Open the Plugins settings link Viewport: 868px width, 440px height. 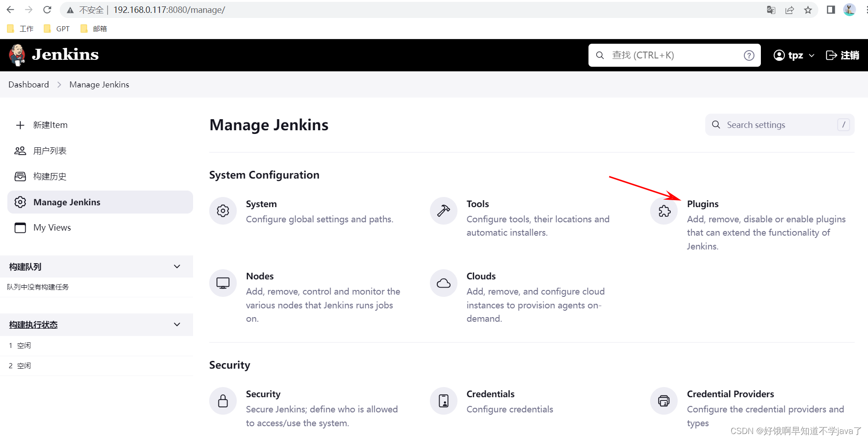point(702,204)
